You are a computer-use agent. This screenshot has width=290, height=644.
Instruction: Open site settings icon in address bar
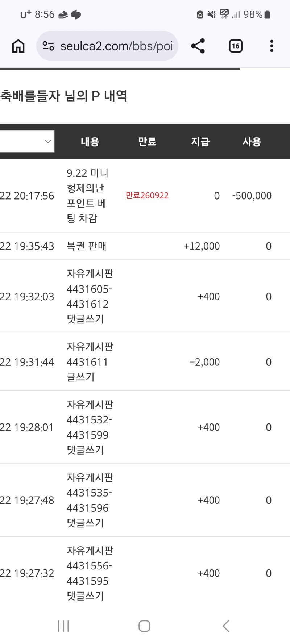(x=48, y=46)
